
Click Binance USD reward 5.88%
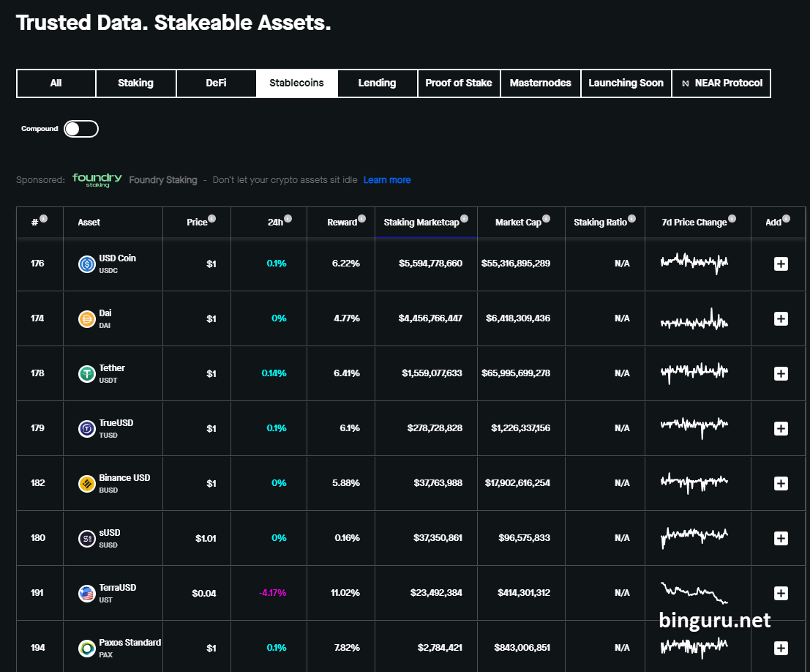click(346, 483)
